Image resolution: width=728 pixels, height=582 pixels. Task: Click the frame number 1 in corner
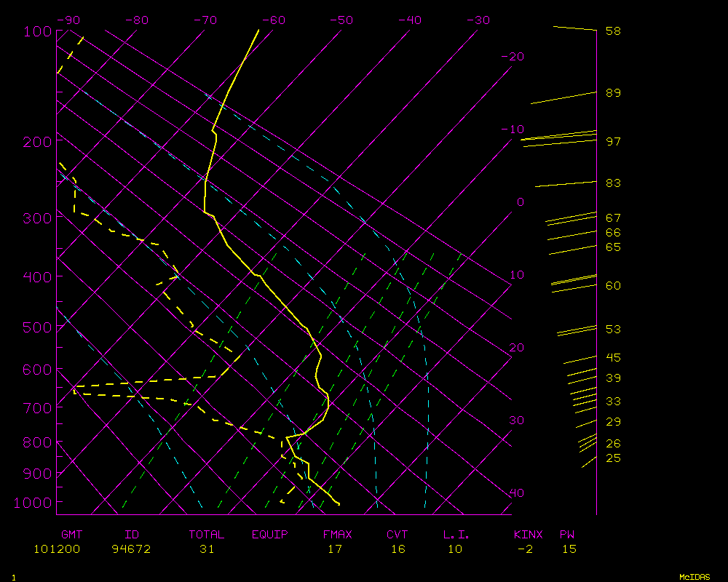(x=13, y=577)
